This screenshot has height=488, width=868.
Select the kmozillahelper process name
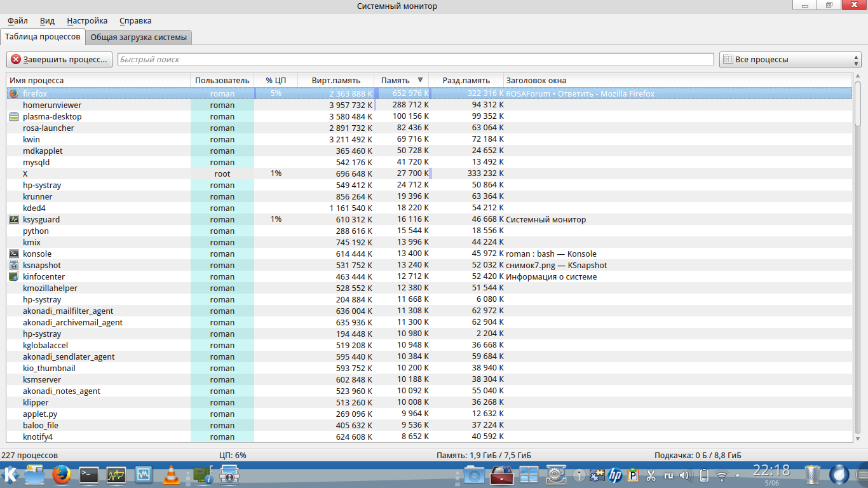50,288
